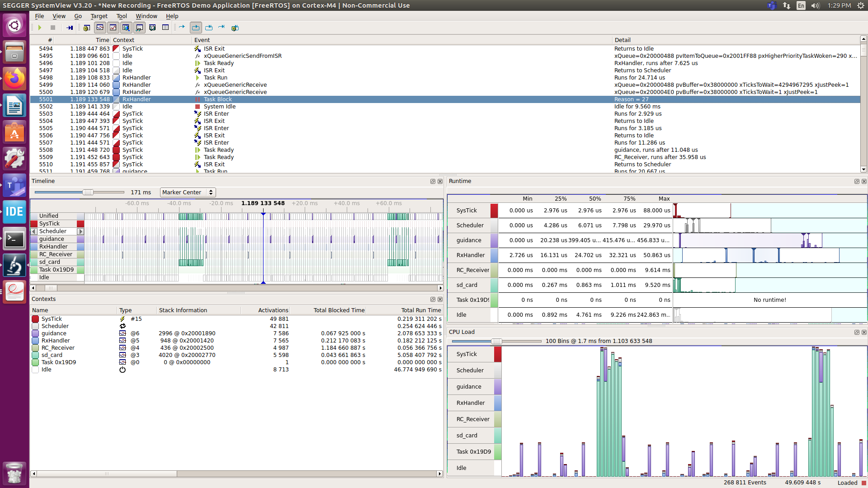Open the IDE application in the dock
Screen dimensions: 868x488
pyautogui.click(x=14, y=212)
